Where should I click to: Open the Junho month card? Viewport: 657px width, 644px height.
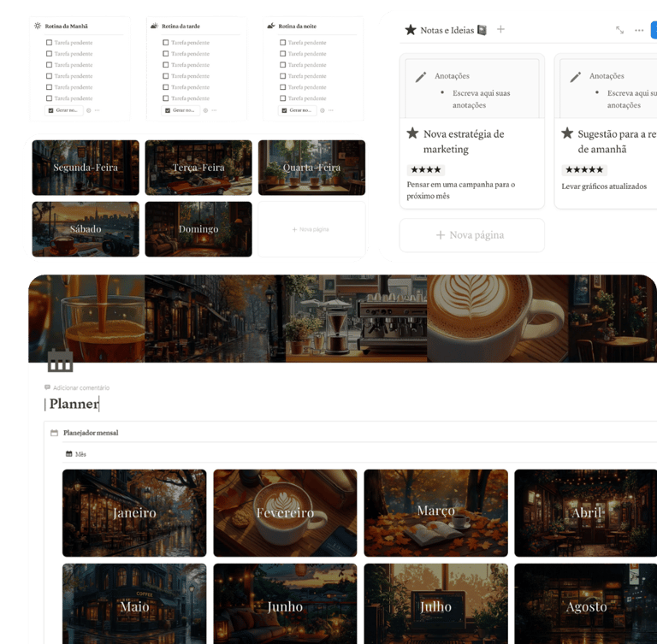(x=286, y=604)
